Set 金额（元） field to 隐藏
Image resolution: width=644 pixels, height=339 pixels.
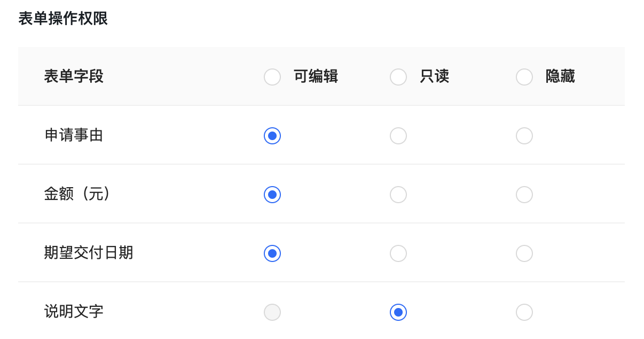524,195
